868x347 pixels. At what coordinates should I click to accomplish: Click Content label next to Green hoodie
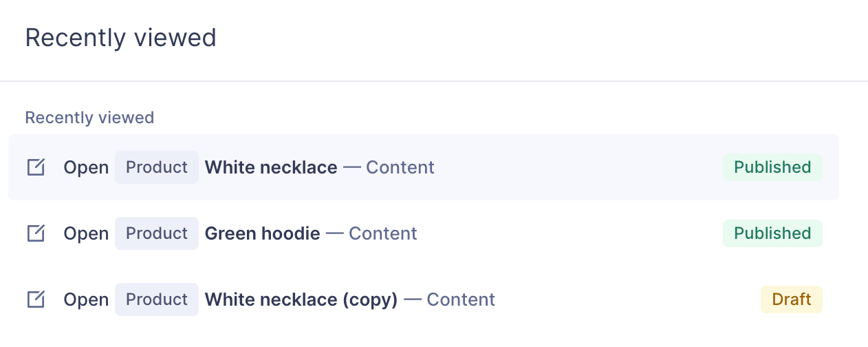point(382,233)
